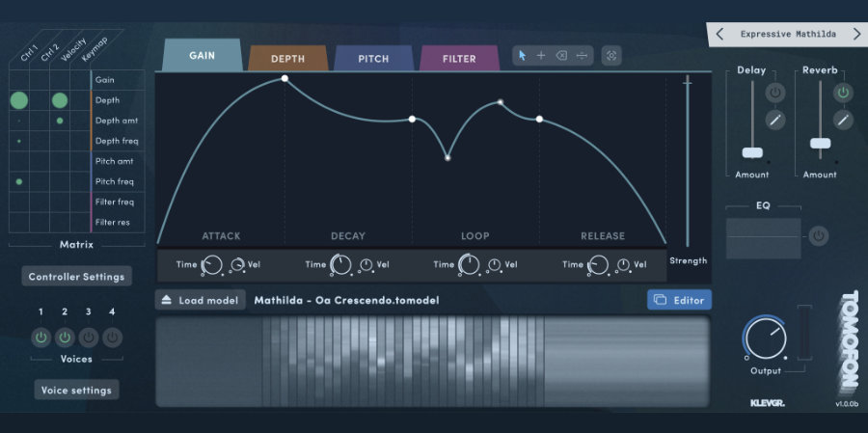Screen dimensions: 868x433
Task: Click the Load model button
Action: tap(201, 300)
